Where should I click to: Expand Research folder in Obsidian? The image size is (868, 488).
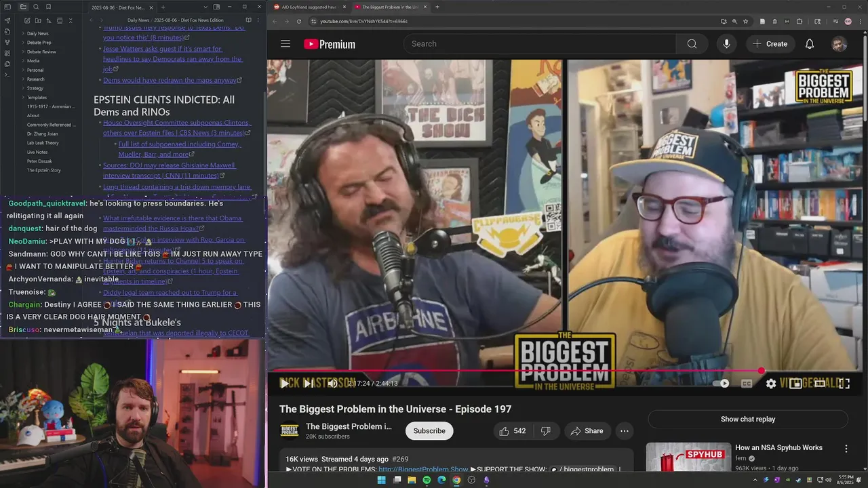click(x=35, y=79)
